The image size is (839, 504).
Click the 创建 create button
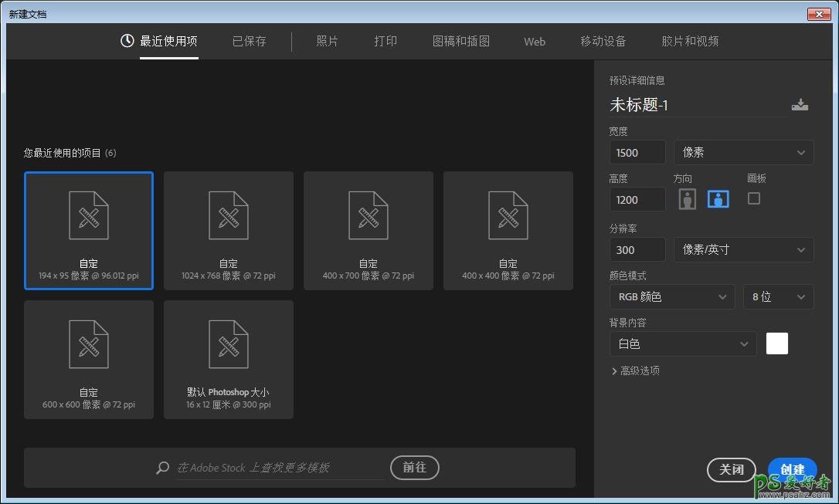coord(792,469)
